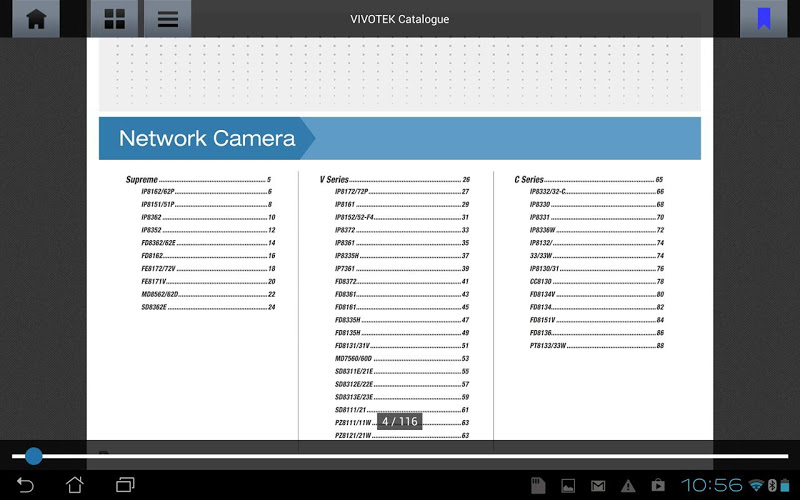Screen dimensions: 800x500
Task: Select the CC8130 entry
Action: [x=596, y=282]
